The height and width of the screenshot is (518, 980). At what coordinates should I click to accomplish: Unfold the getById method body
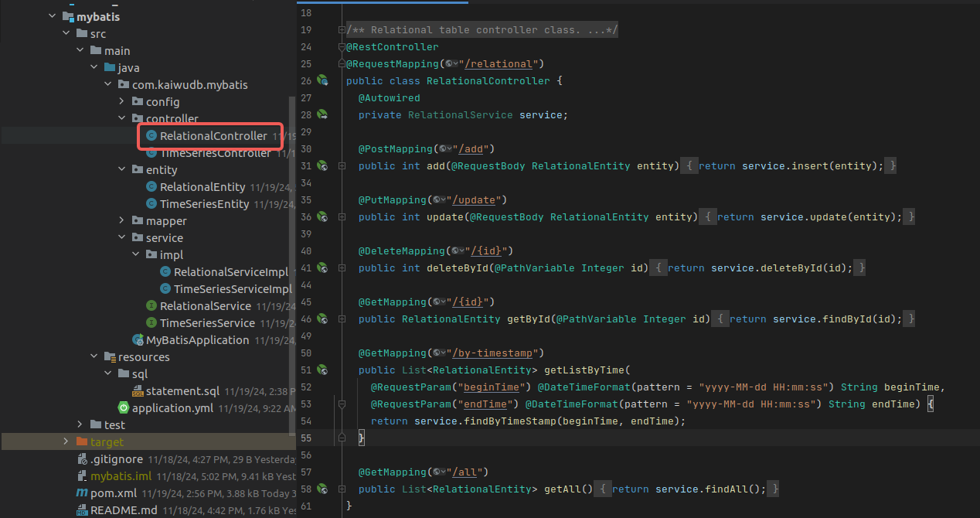[342, 319]
